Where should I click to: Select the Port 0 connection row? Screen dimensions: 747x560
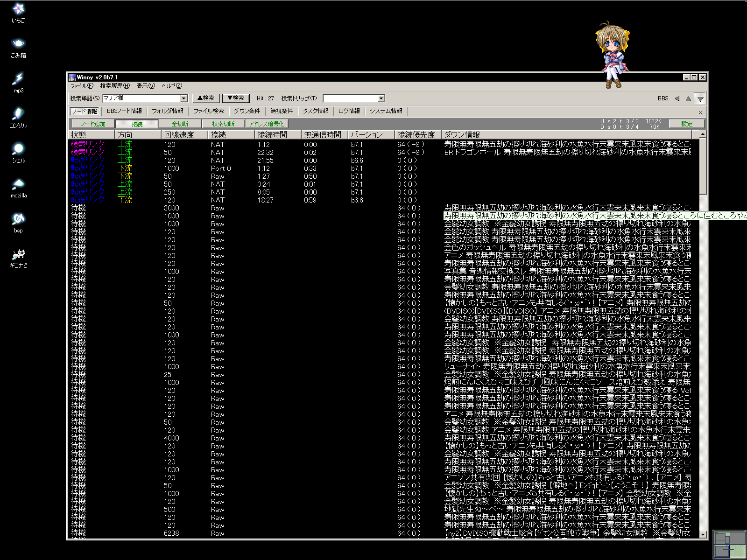coord(380,168)
